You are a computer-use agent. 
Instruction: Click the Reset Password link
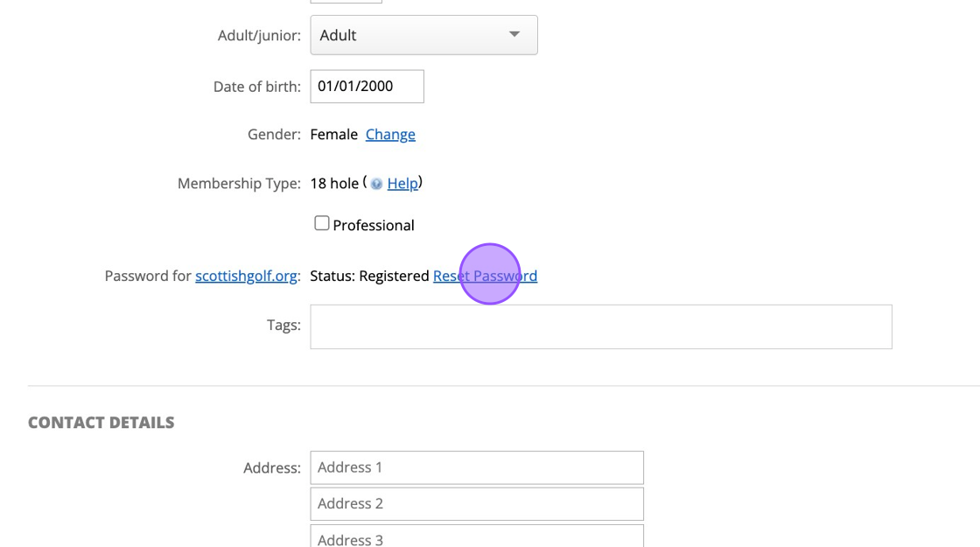[485, 276]
